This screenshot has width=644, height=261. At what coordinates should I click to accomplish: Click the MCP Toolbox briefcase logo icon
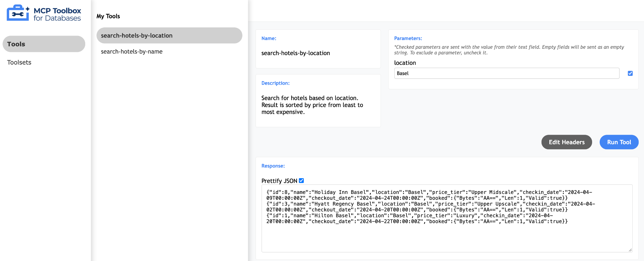18,13
